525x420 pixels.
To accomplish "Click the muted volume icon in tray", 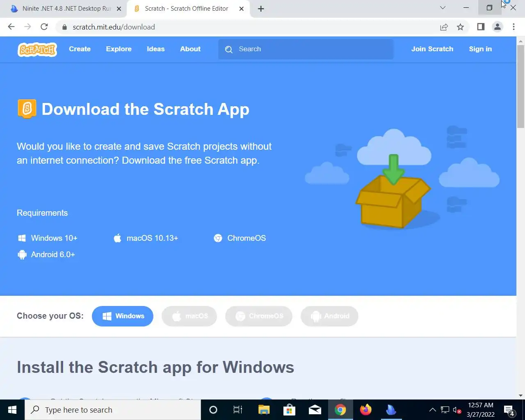I will (x=457, y=410).
